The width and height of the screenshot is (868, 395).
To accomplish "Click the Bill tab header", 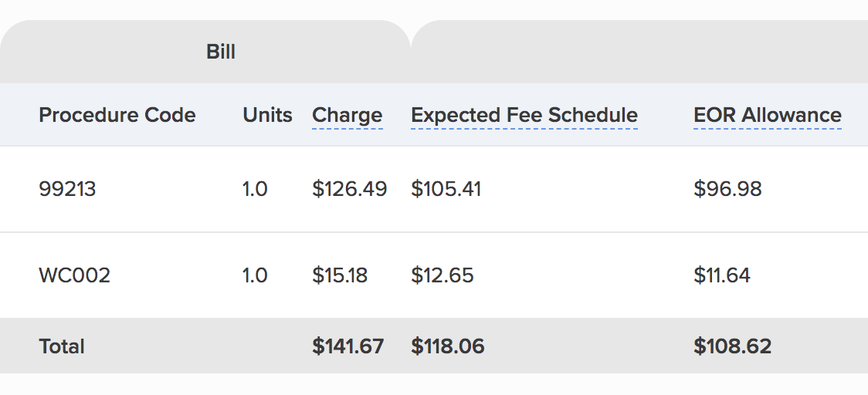I will (221, 52).
